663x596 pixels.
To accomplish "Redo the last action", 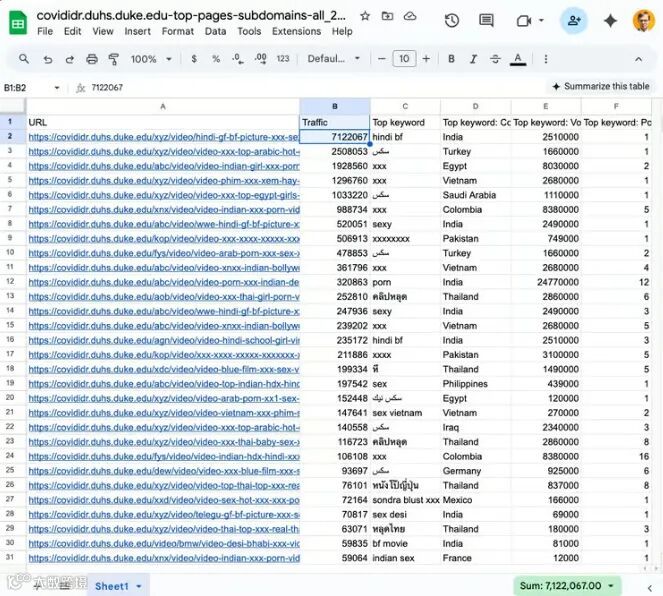I will [70, 59].
